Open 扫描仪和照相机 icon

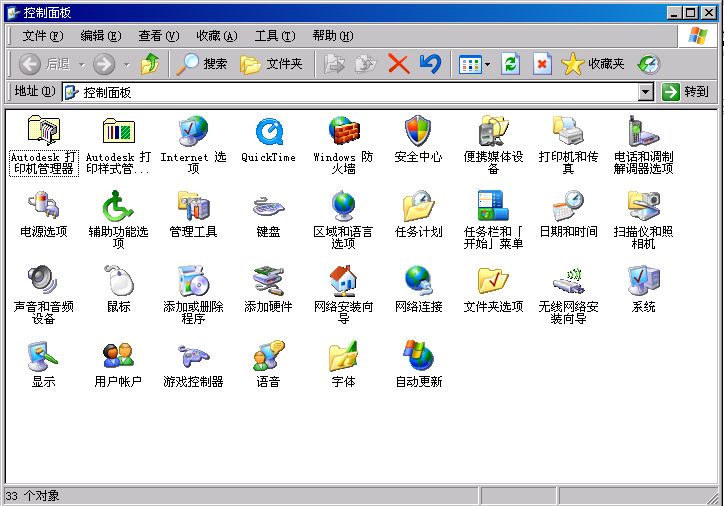click(643, 205)
